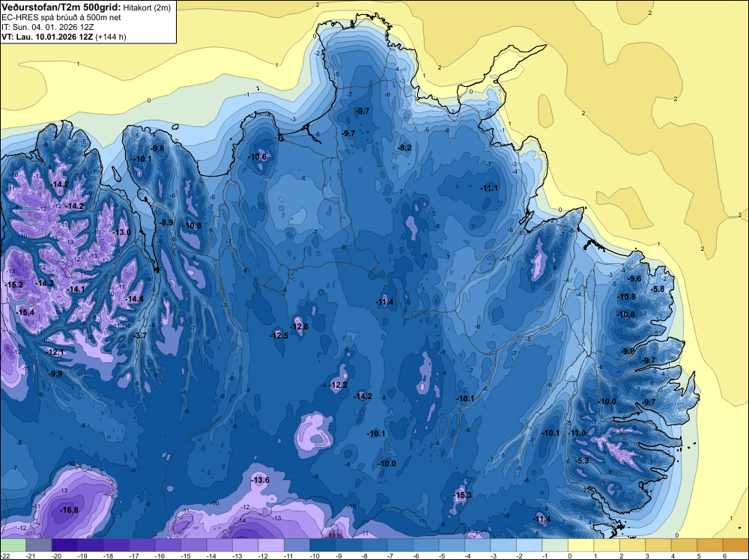The height and width of the screenshot is (560, 749).
Task: Click the -16.8 temperature label
Action: pyautogui.click(x=69, y=511)
